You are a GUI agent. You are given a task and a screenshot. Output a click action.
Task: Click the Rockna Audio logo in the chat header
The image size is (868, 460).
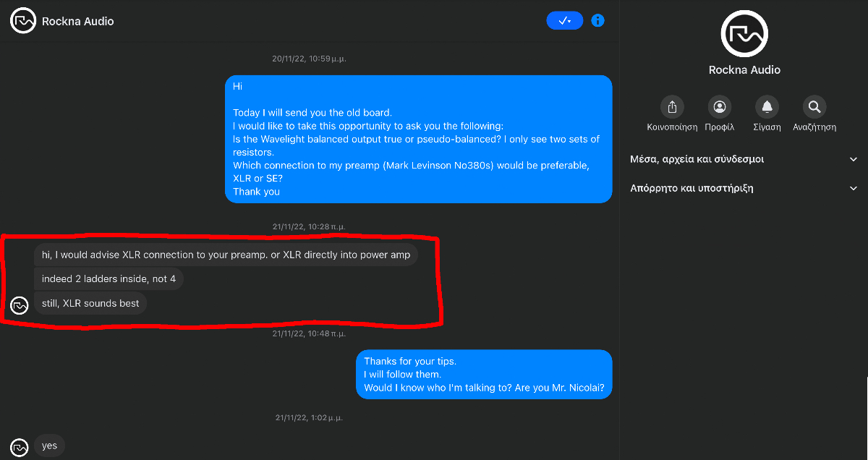(23, 21)
